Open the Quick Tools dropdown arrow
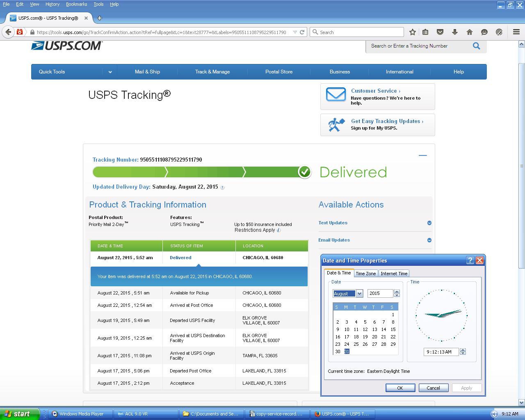This screenshot has height=420, width=525. (x=110, y=72)
